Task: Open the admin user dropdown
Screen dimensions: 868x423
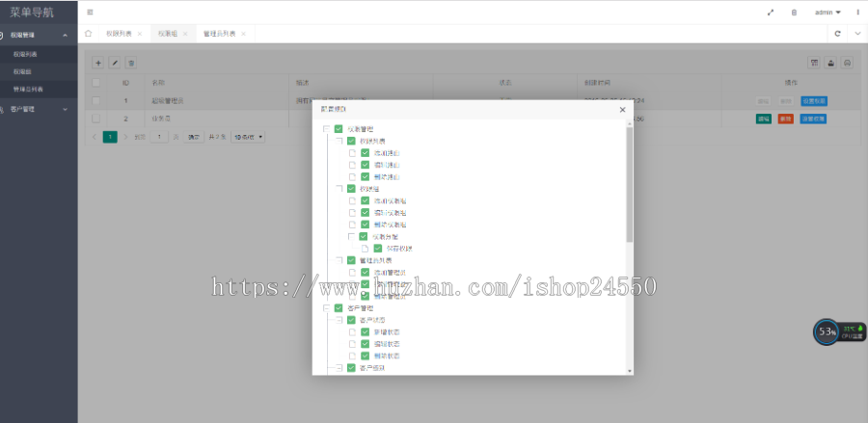Action: tap(827, 13)
